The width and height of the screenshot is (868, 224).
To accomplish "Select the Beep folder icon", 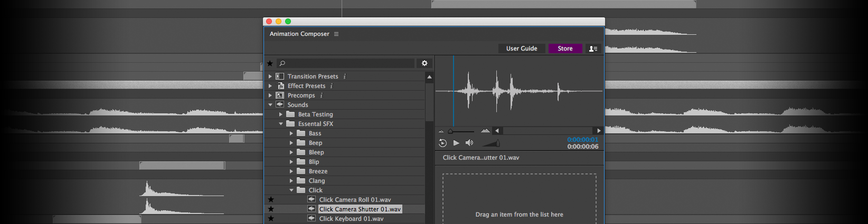I will pos(301,142).
